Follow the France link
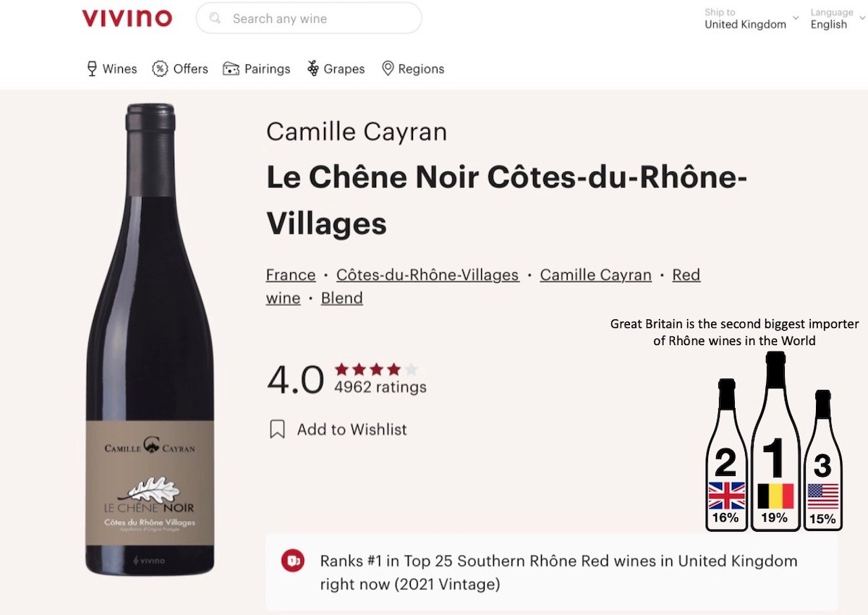The image size is (868, 615). point(291,275)
